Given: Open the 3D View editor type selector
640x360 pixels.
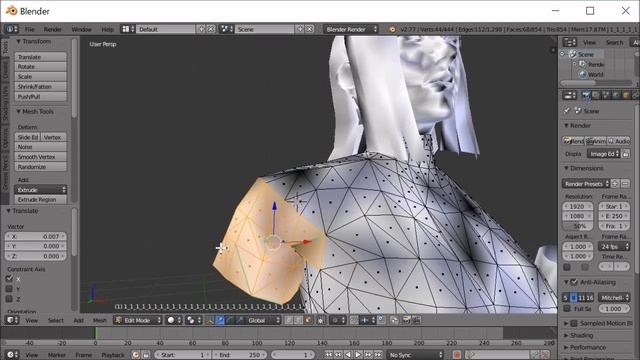Looking at the screenshot, I should 12,320.
